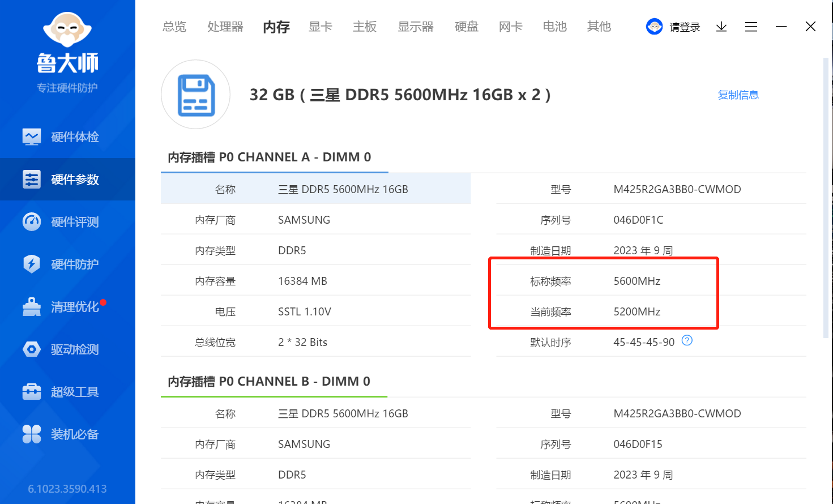This screenshot has height=504, width=833.
Task: Open 清理优化 cleanup section
Action: click(67, 306)
